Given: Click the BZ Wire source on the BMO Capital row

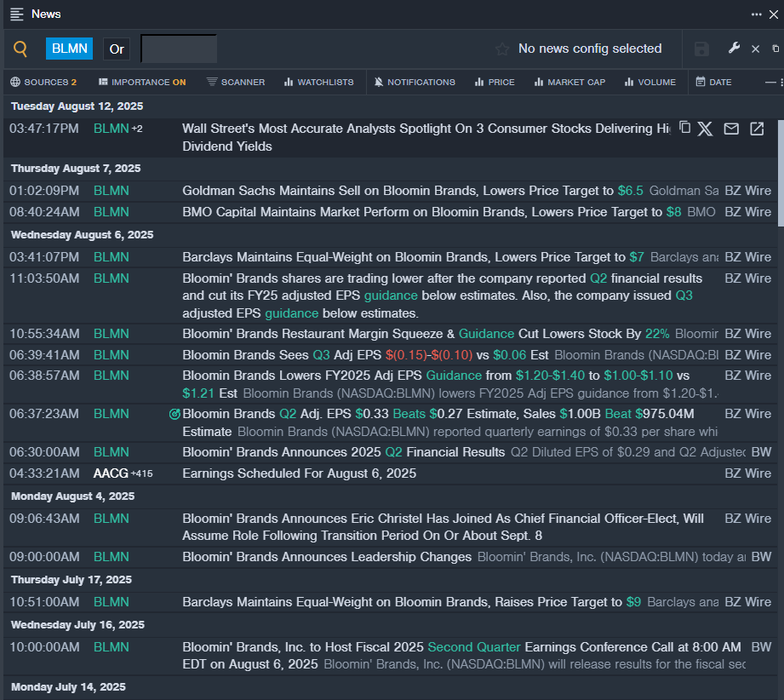Looking at the screenshot, I should pos(748,212).
